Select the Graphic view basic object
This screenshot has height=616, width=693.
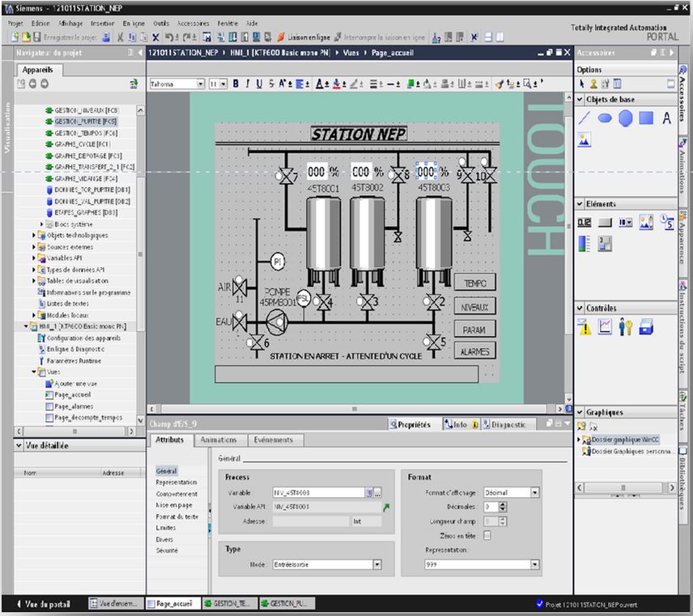click(x=585, y=140)
